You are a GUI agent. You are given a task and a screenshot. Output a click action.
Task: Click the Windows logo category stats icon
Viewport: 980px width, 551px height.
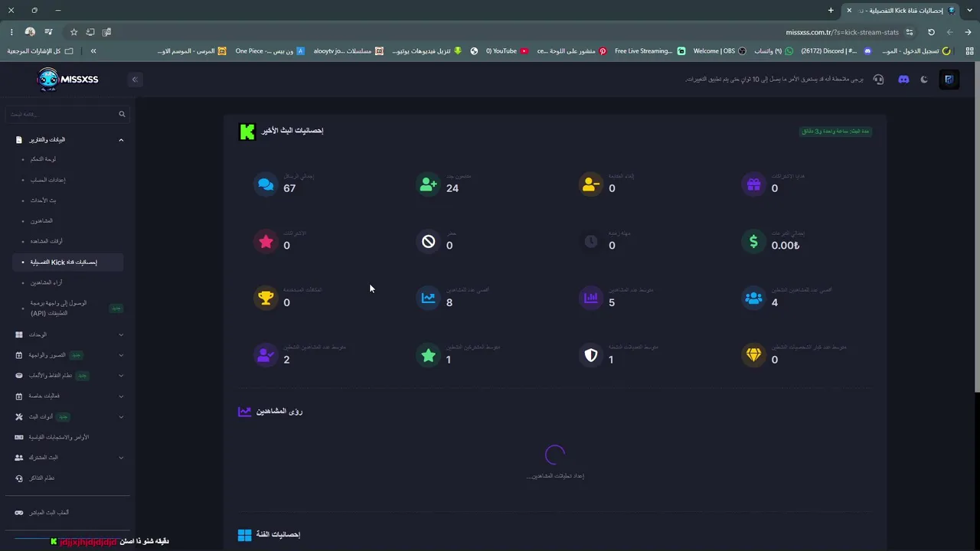(x=244, y=535)
